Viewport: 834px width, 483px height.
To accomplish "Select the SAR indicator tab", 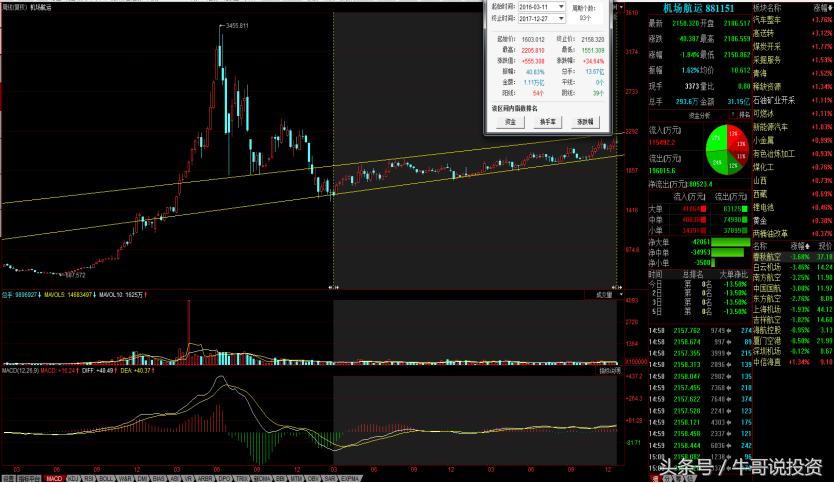I will coord(330,478).
